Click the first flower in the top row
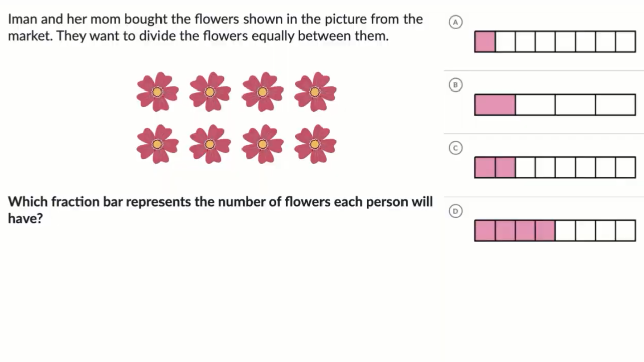Viewport: 644px width, 362px height. 157,92
